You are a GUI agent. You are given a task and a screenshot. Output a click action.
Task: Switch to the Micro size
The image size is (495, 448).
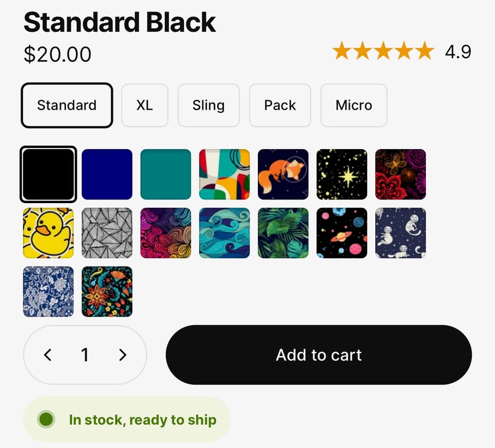pos(354,105)
